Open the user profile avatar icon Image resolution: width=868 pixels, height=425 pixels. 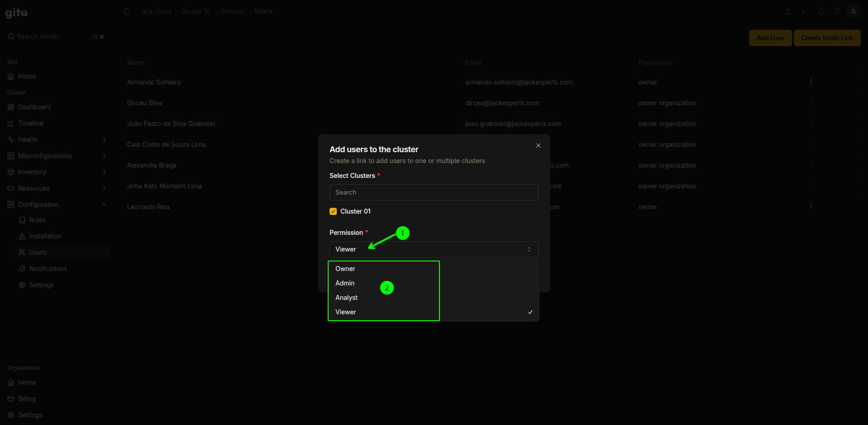(854, 11)
